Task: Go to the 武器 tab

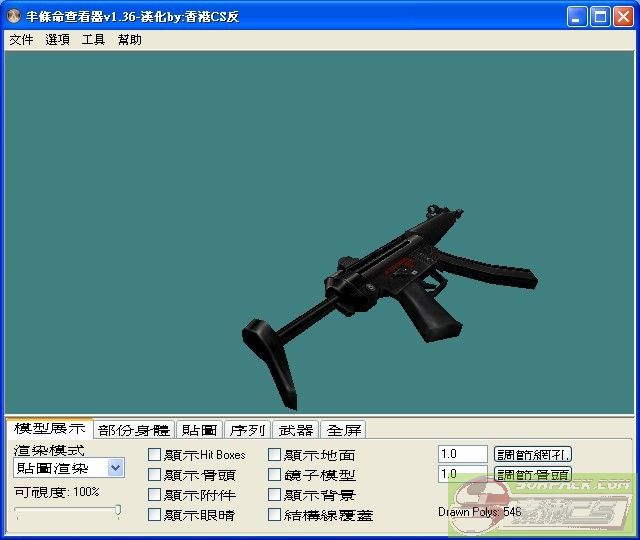Action: (x=295, y=430)
